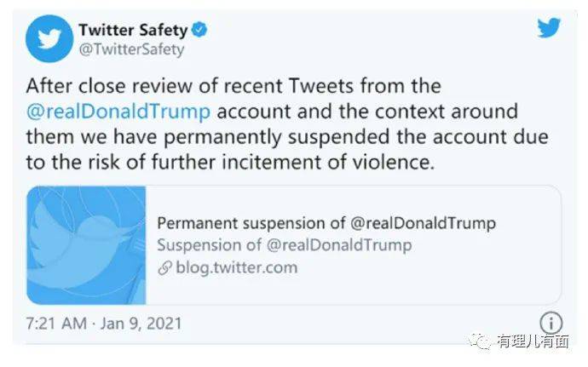Image resolution: width=588 pixels, height=367 pixels.
Task: Click the blue verified badge
Action: pyautogui.click(x=199, y=30)
